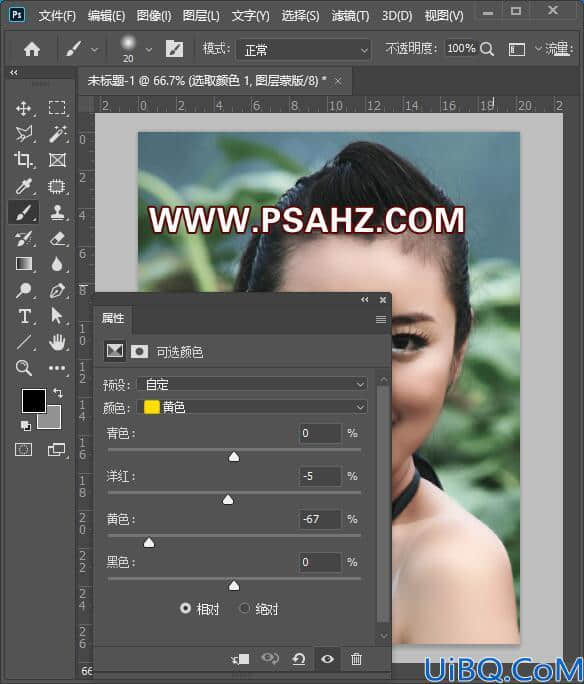Viewport: 584px width, 684px height.
Task: Select the Rectangular Marquee tool
Action: 57,108
